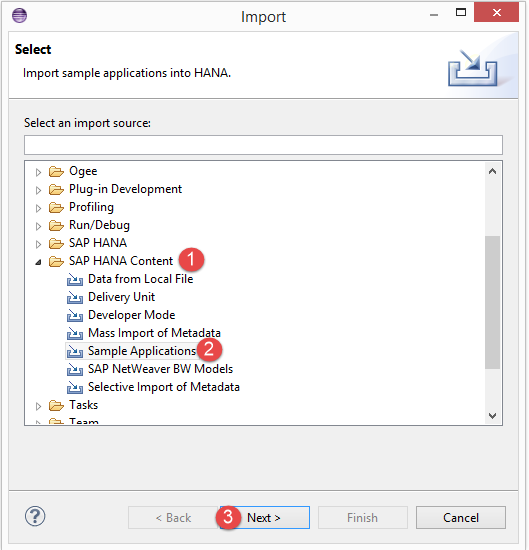This screenshot has height=550, width=529.
Task: Maximize the Import dialog
Action: (461, 13)
